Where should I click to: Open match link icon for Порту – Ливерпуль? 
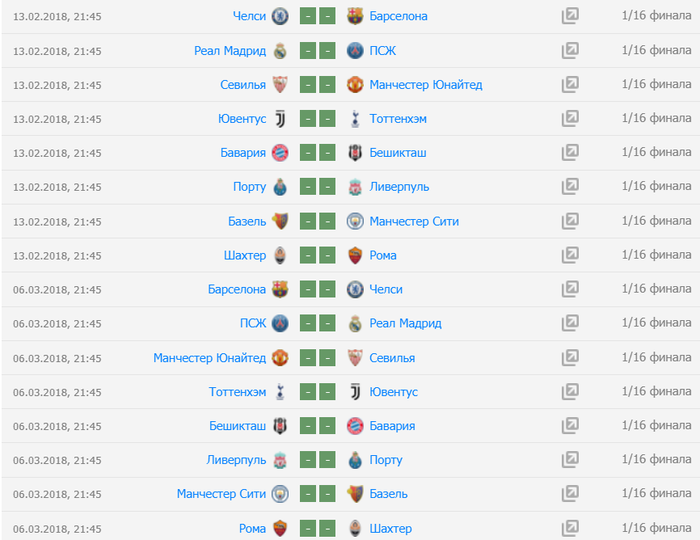(x=570, y=187)
